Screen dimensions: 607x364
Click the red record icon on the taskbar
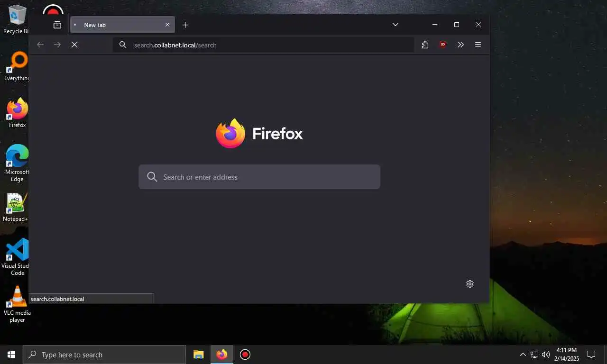(x=245, y=355)
